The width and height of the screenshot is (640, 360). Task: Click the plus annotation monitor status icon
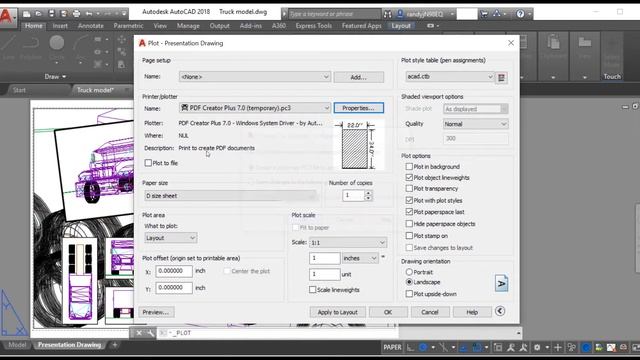558,347
